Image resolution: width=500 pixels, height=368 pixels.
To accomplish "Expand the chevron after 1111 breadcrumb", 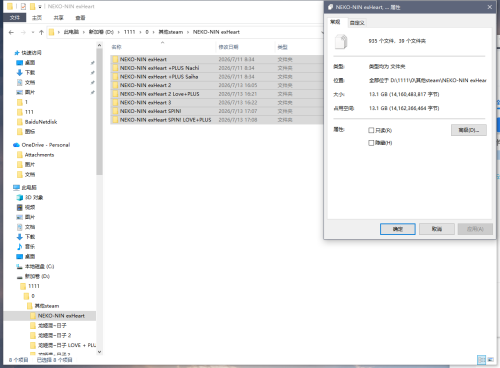I will click(x=140, y=32).
